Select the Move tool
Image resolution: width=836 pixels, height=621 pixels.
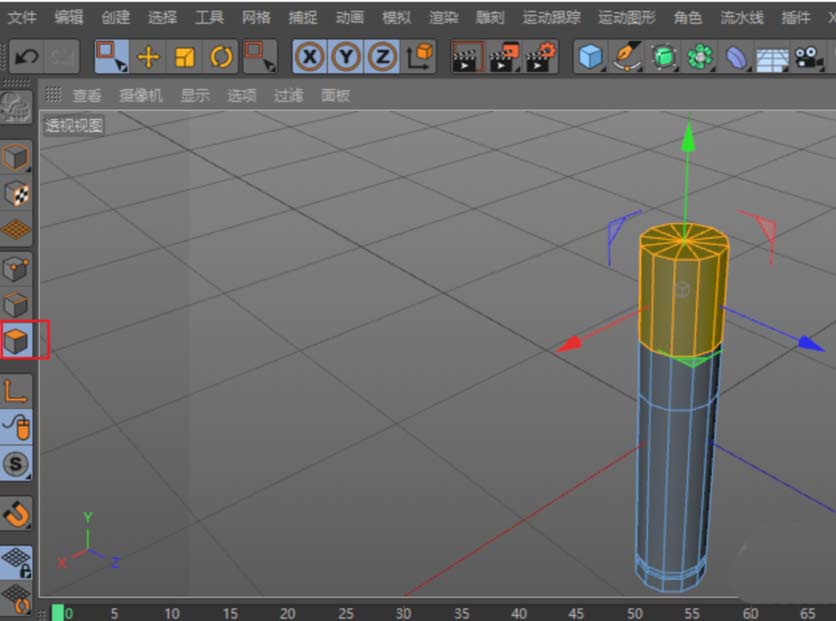point(148,57)
